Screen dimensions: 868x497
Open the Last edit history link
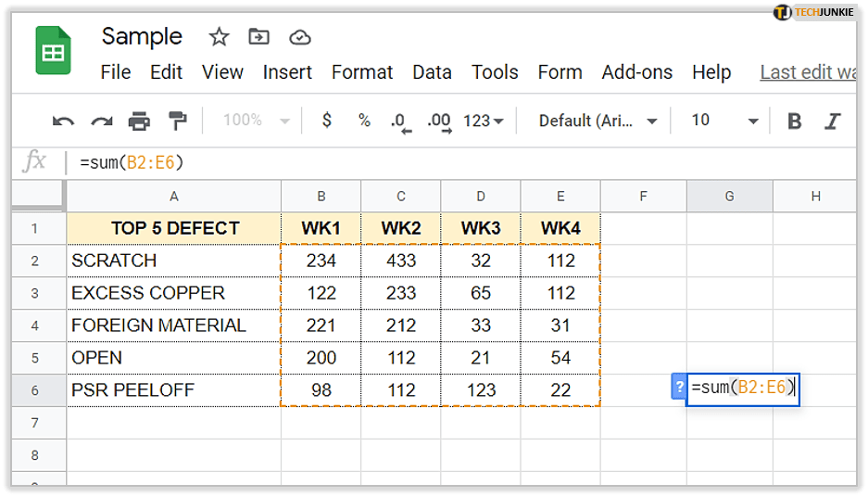(806, 72)
